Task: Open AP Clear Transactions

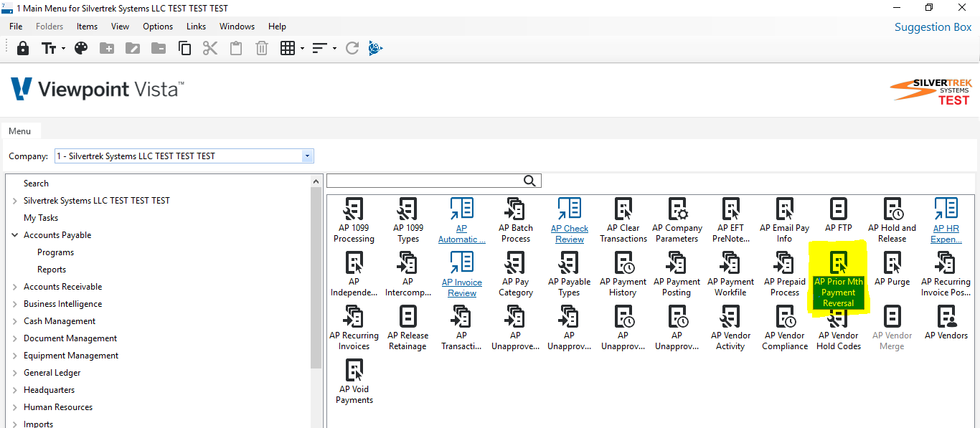Action: [623, 221]
